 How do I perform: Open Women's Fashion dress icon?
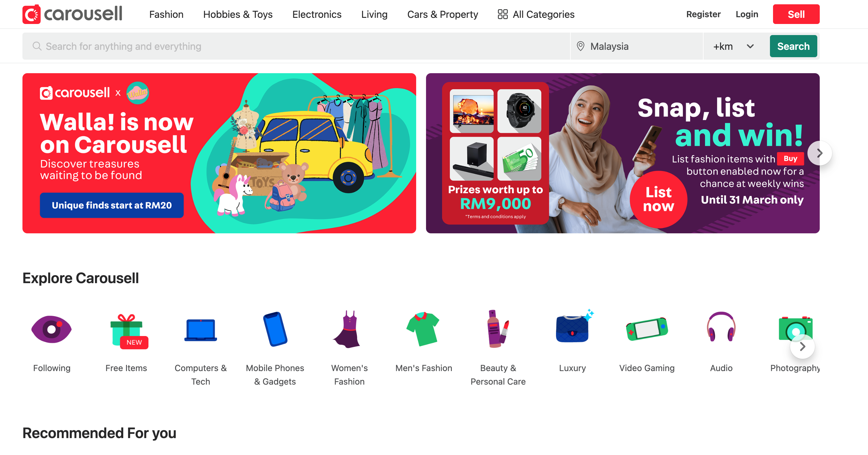click(x=349, y=329)
